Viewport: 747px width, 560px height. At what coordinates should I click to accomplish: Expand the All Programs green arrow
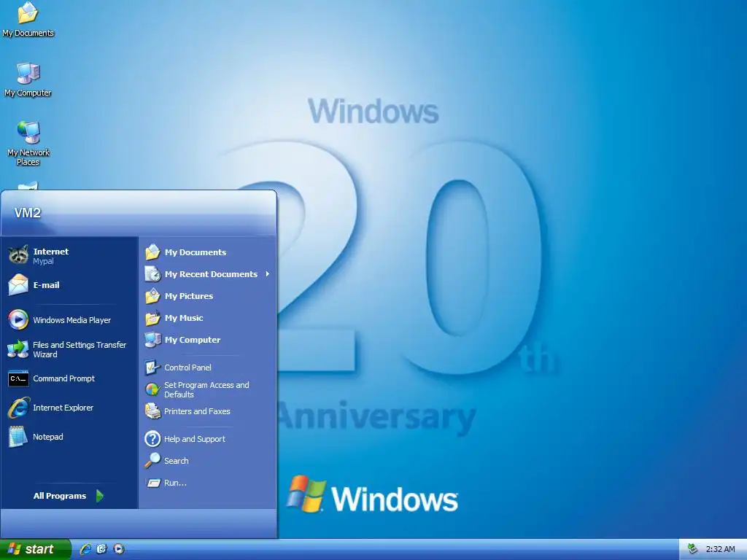click(99, 496)
